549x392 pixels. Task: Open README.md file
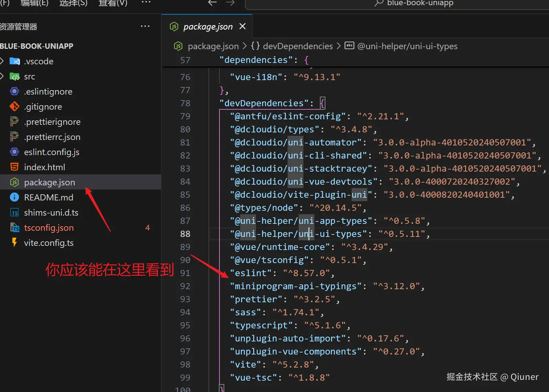click(x=49, y=197)
